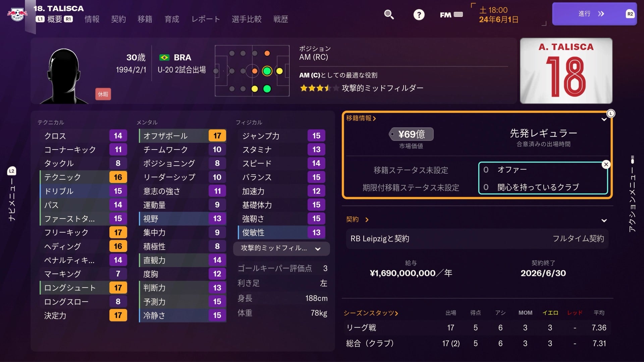Image resolution: width=644 pixels, height=362 pixels.
Task: Click the green AM(C) dot on the pitch map
Action: click(267, 71)
